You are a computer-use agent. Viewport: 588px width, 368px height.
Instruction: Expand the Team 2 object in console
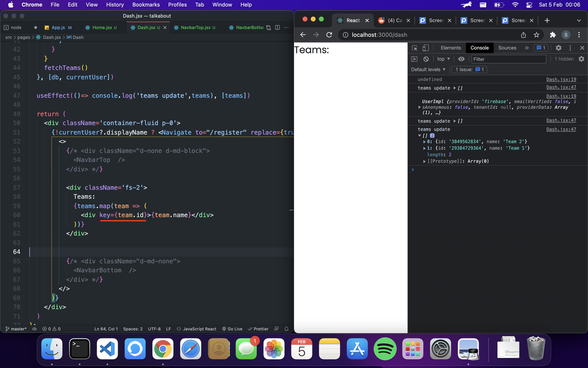point(424,141)
